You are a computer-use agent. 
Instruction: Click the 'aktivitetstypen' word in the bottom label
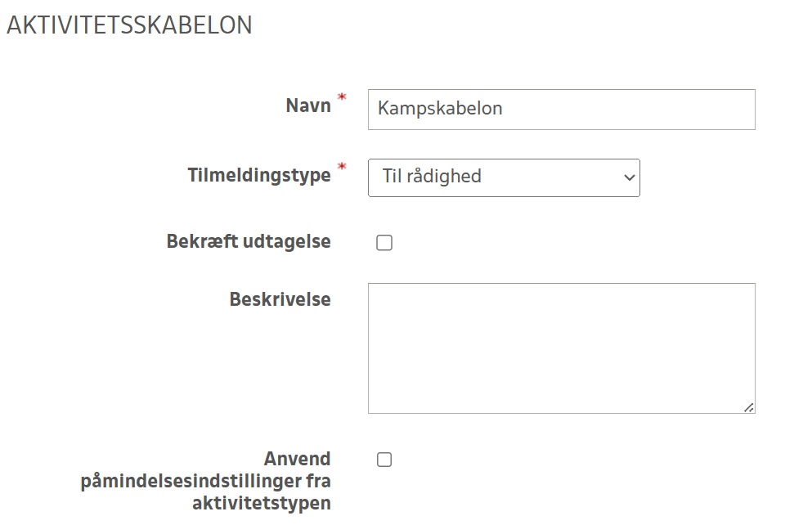(262, 503)
